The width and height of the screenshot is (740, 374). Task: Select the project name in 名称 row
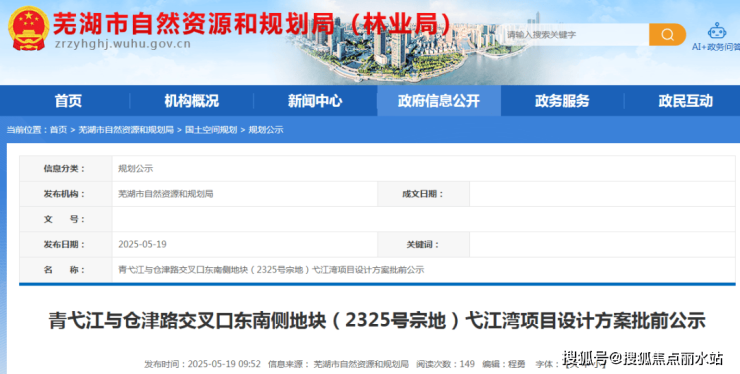pos(271,270)
